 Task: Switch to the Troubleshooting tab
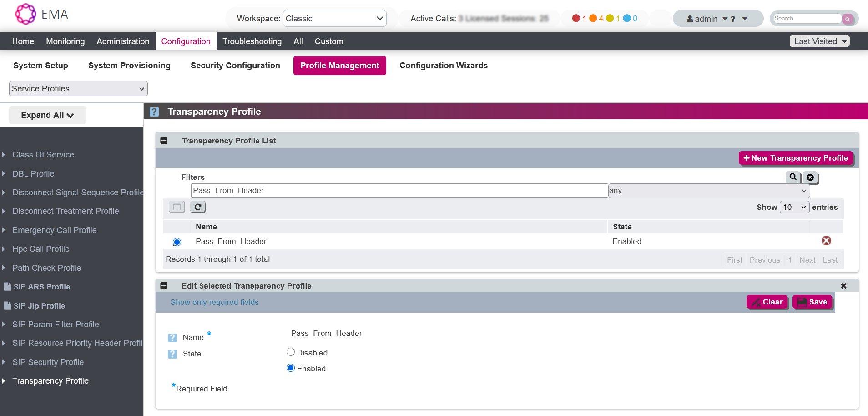coord(252,41)
